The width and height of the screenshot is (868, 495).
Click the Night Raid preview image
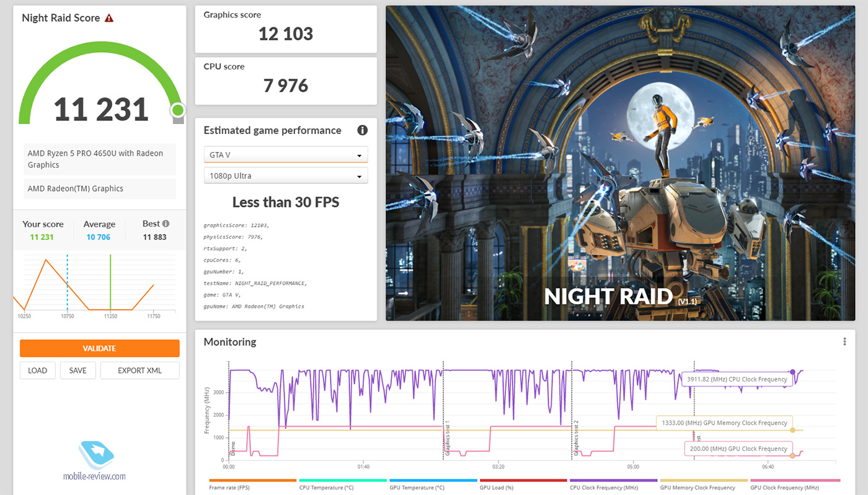[x=621, y=163]
